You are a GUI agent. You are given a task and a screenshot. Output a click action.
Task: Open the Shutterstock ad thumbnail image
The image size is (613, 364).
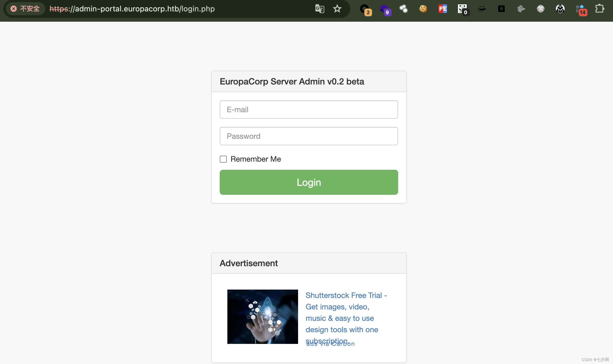262,317
